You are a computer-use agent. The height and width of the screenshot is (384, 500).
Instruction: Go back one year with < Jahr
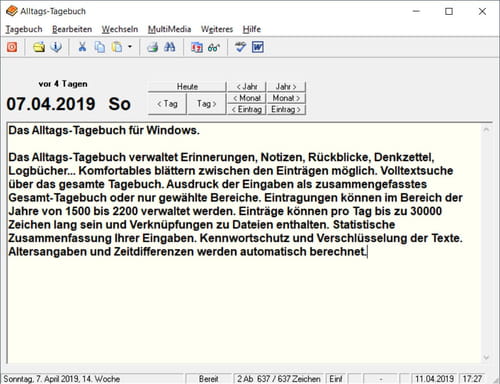pos(247,87)
